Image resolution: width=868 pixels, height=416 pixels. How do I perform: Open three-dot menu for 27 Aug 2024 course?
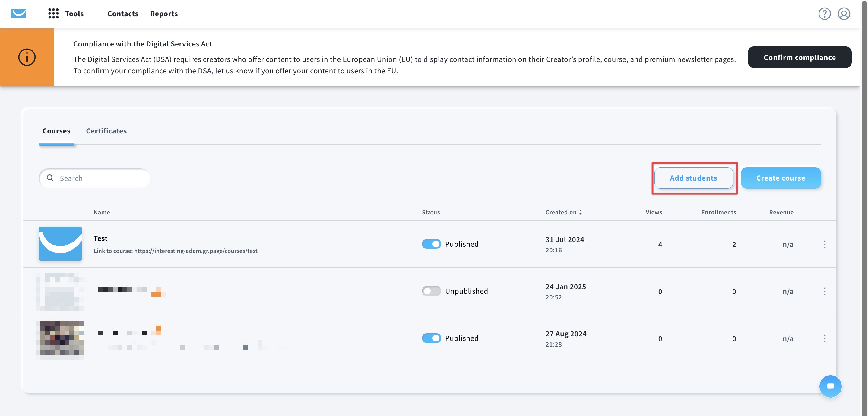pos(825,338)
